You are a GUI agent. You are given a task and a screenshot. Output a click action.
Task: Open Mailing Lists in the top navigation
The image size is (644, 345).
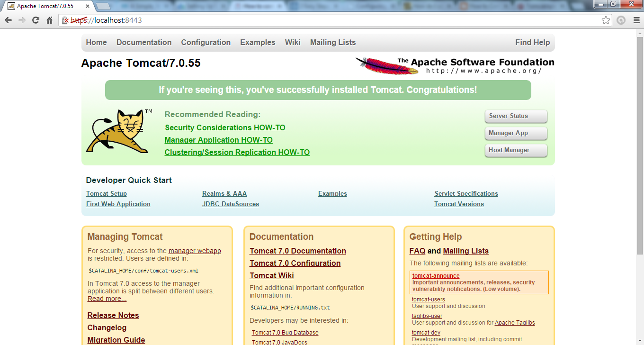click(x=333, y=42)
